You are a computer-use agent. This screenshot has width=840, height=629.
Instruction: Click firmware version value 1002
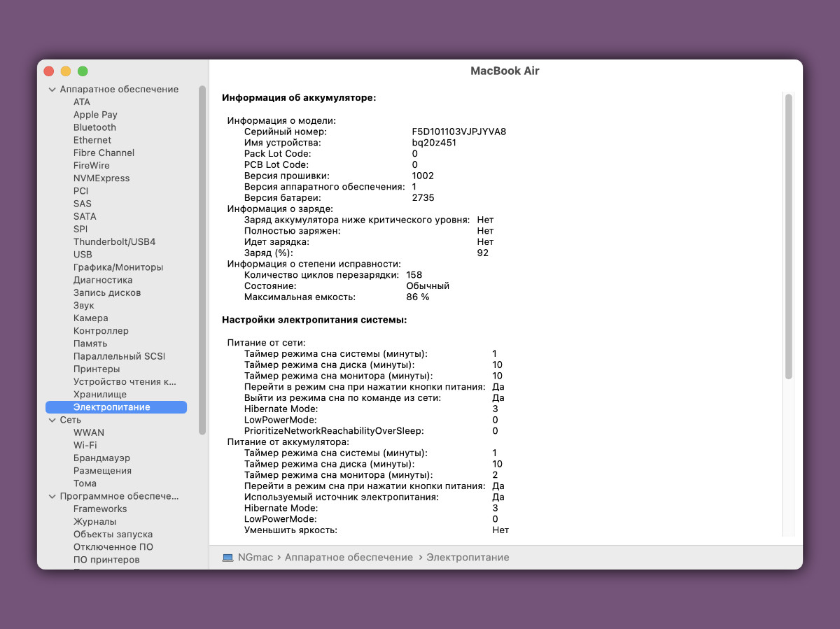click(423, 176)
